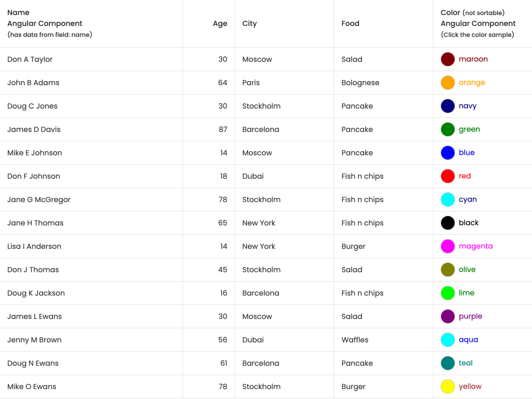Click the green color sample
The height and width of the screenshot is (399, 532).
(448, 129)
